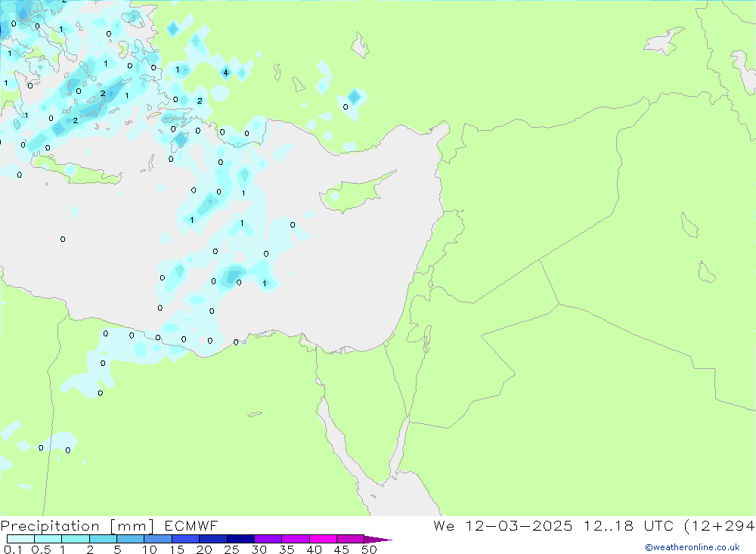Click the legend label '45'
Viewport: 756px width, 554px height.
342,549
